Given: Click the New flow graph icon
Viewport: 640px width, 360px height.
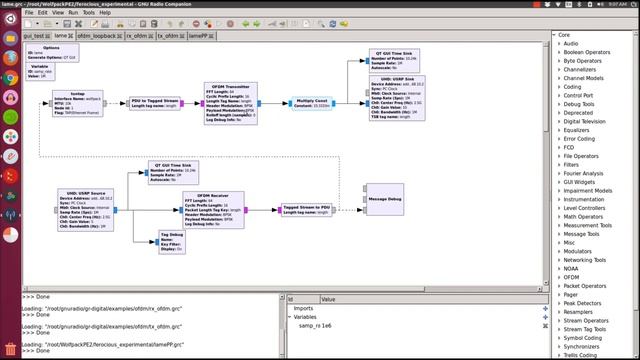Looking at the screenshot, I should (x=28, y=24).
